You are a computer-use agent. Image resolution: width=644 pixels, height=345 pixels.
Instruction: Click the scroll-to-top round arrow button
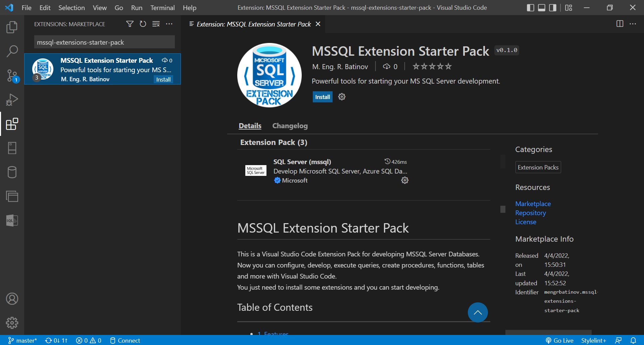[478, 312]
